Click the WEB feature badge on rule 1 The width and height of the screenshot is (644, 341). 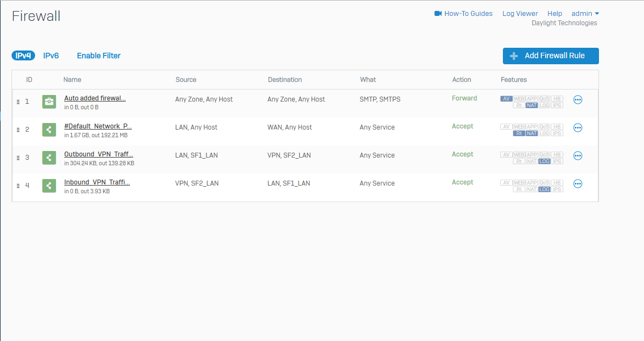click(519, 99)
